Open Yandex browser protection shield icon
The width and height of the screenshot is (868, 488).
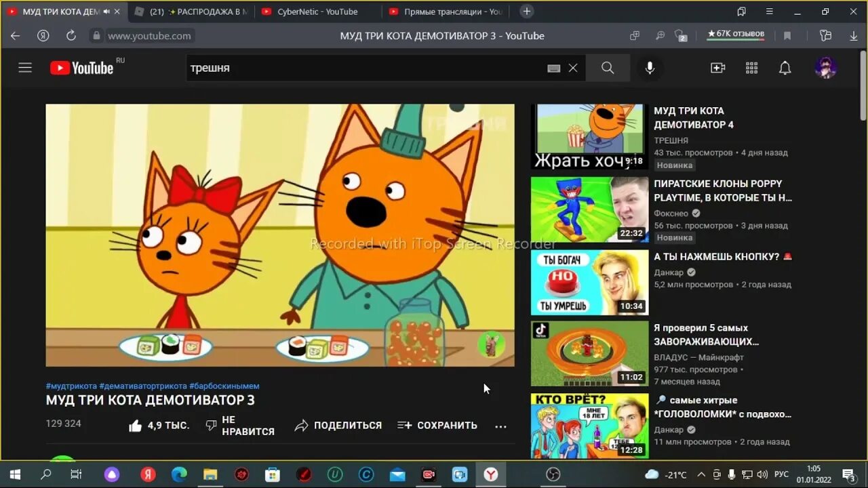(681, 36)
